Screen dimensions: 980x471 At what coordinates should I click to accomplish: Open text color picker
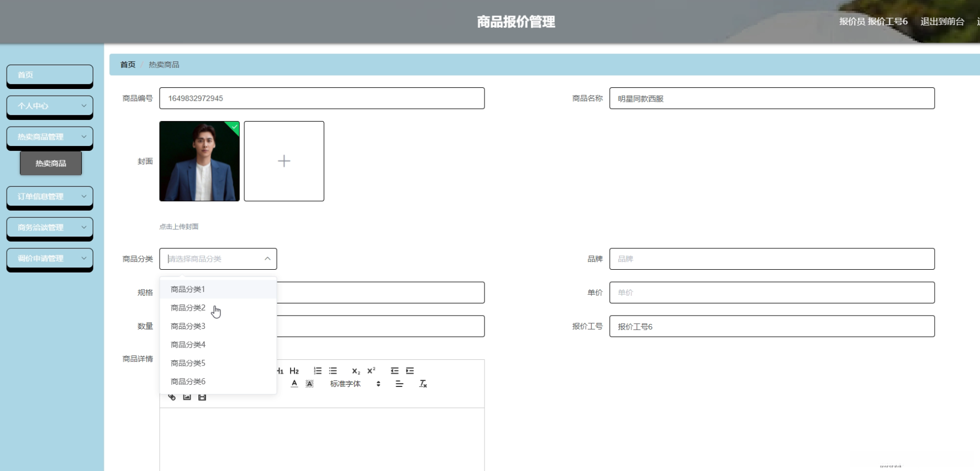[294, 384]
